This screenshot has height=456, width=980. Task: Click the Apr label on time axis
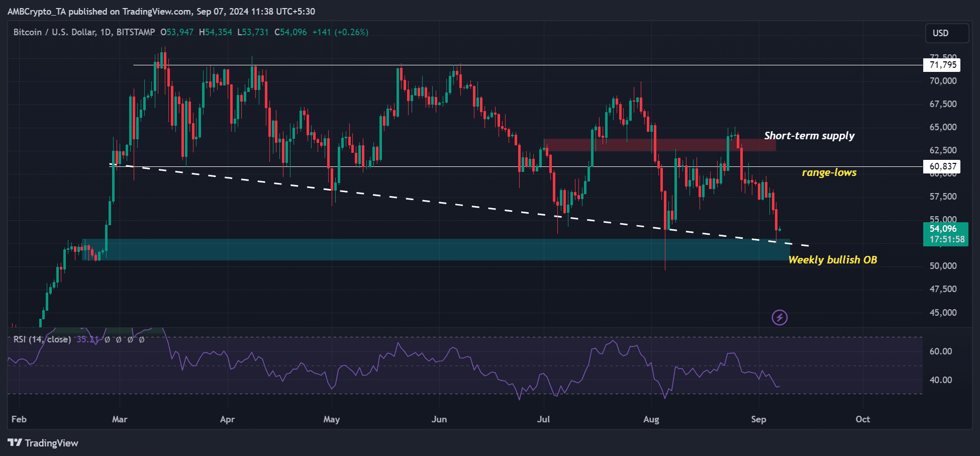227,419
